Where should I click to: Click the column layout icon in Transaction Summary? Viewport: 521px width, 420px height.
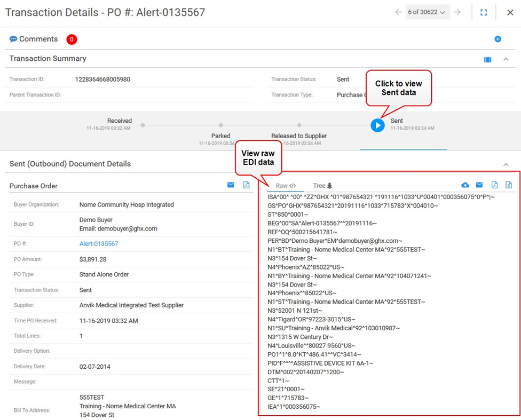(487, 59)
